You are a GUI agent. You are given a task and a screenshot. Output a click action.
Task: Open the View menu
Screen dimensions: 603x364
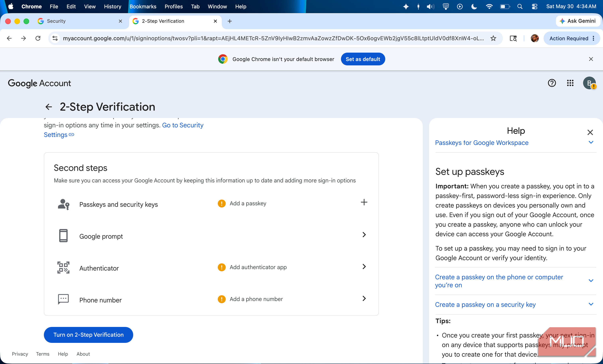(90, 7)
